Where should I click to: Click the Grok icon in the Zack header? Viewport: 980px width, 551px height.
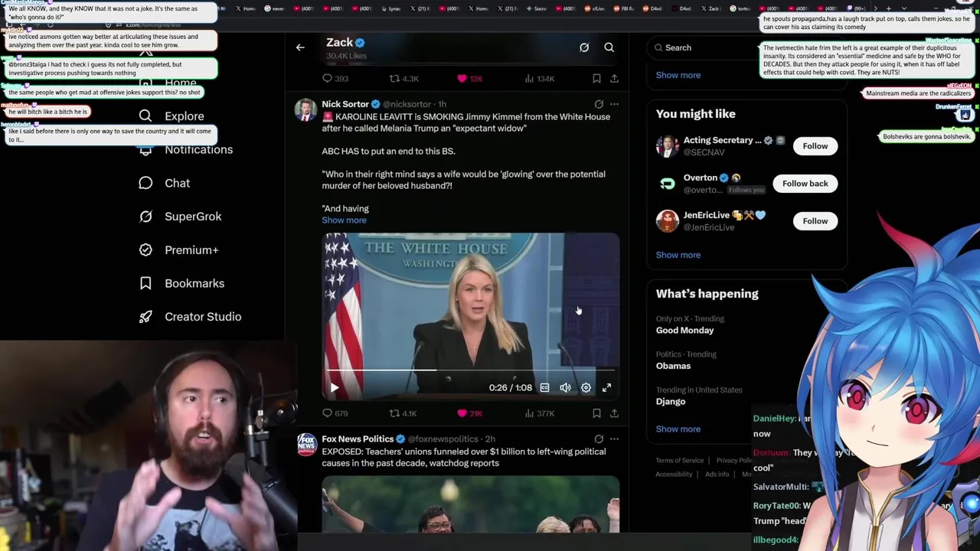584,47
